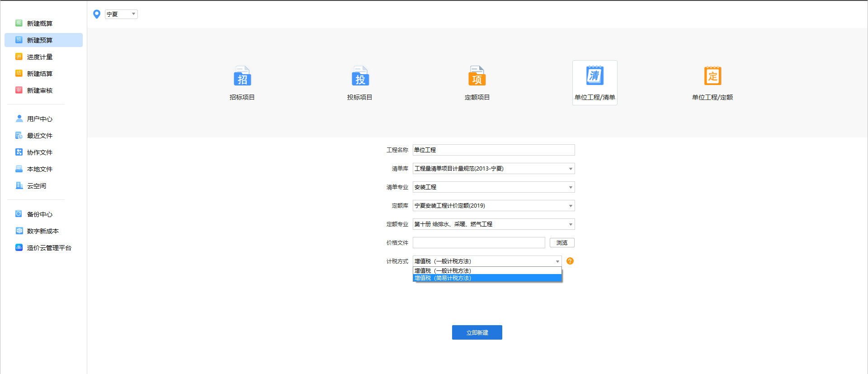Viewport: 868px width, 374px height.
Task: Choose 增值税（一般计税方法）from the list
Action: click(x=487, y=271)
